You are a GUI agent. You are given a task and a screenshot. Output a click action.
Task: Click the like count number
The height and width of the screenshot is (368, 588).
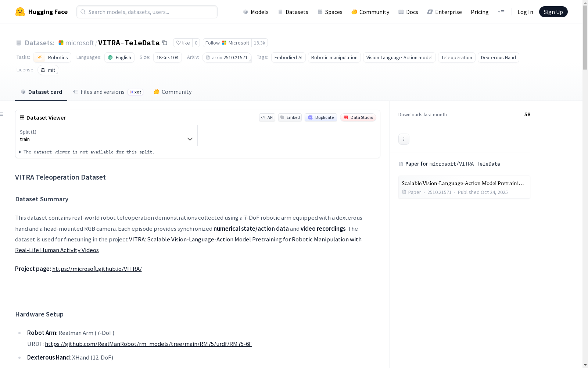[x=196, y=43]
